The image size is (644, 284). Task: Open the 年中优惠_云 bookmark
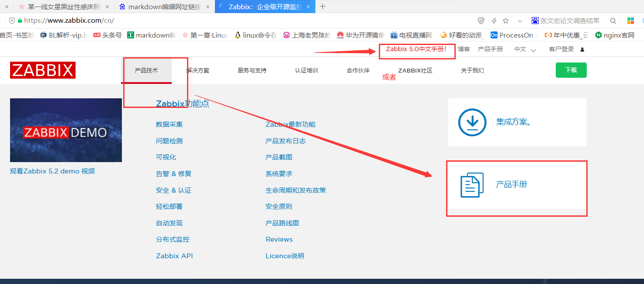coord(567,35)
